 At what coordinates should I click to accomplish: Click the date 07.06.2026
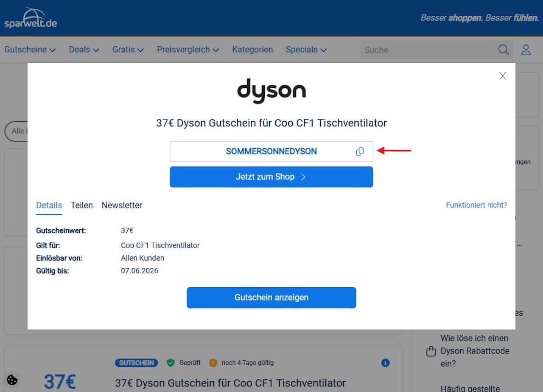pyautogui.click(x=140, y=271)
